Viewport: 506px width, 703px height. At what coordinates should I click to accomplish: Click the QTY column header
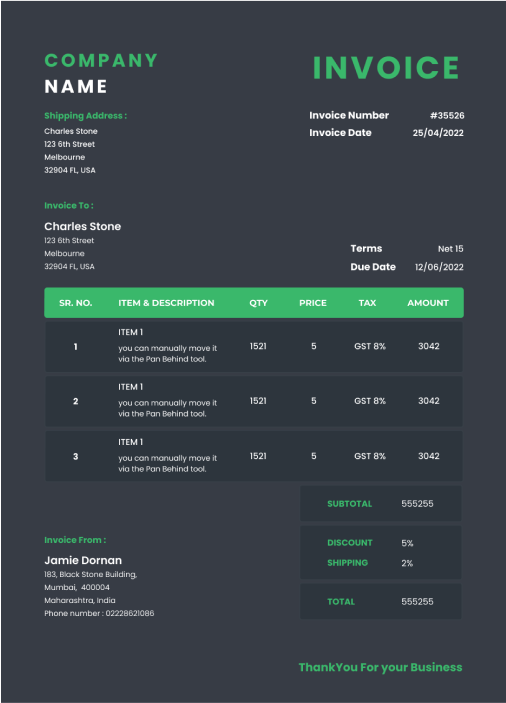tap(258, 303)
